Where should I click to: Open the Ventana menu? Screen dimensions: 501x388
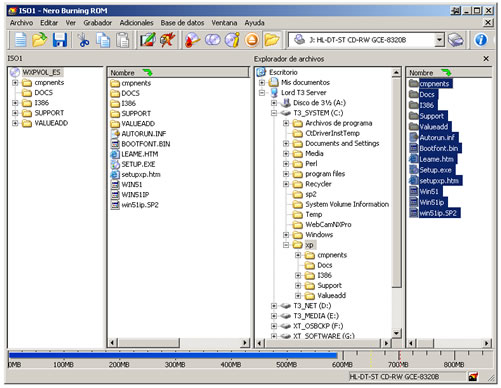(x=224, y=23)
